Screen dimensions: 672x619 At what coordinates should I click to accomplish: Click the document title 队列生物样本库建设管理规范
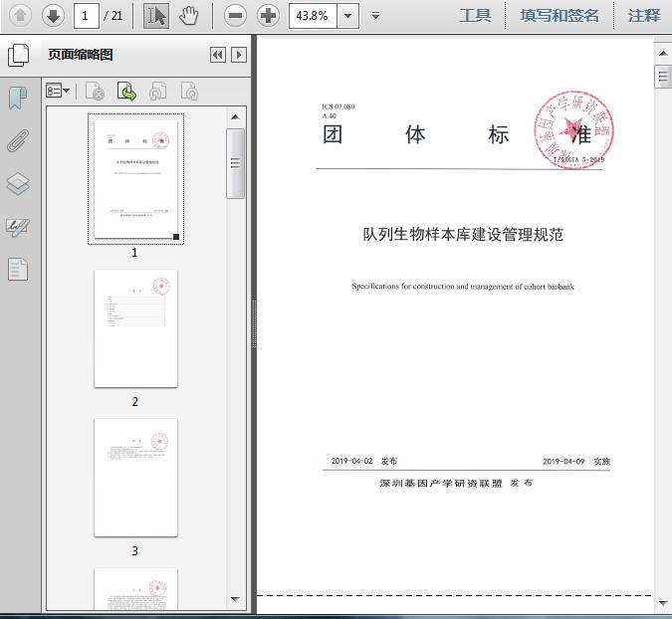pyautogui.click(x=463, y=234)
